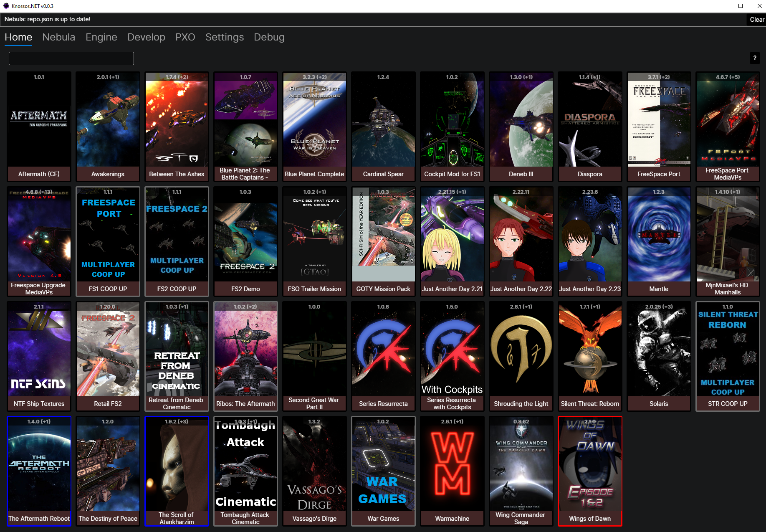The image size is (766, 532).
Task: Open the Solaris mod card
Action: tap(659, 356)
